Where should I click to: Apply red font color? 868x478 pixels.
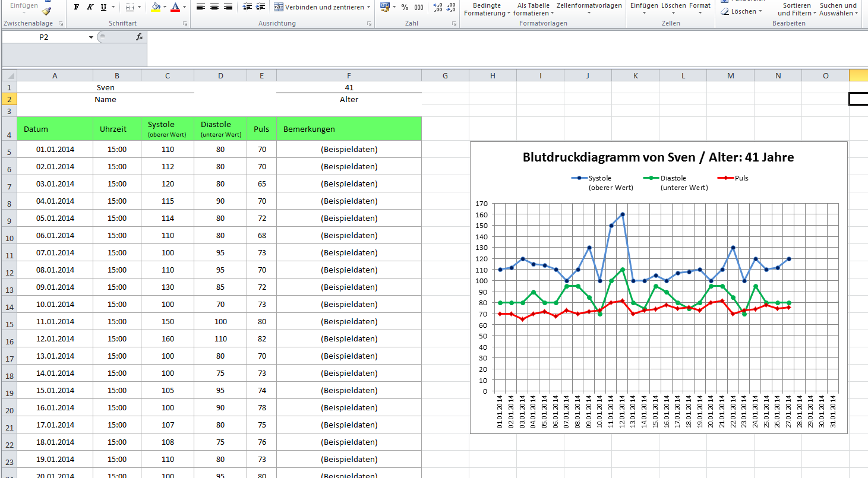click(175, 7)
